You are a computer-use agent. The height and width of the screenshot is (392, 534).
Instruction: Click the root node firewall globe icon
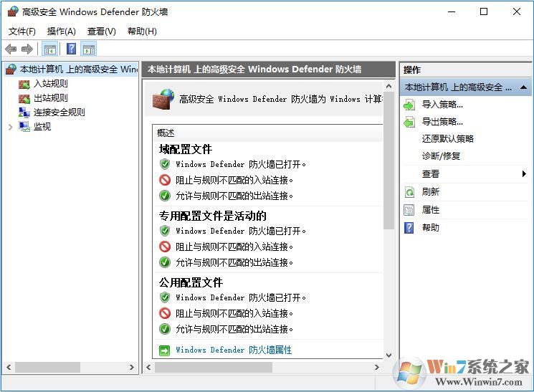coord(11,69)
